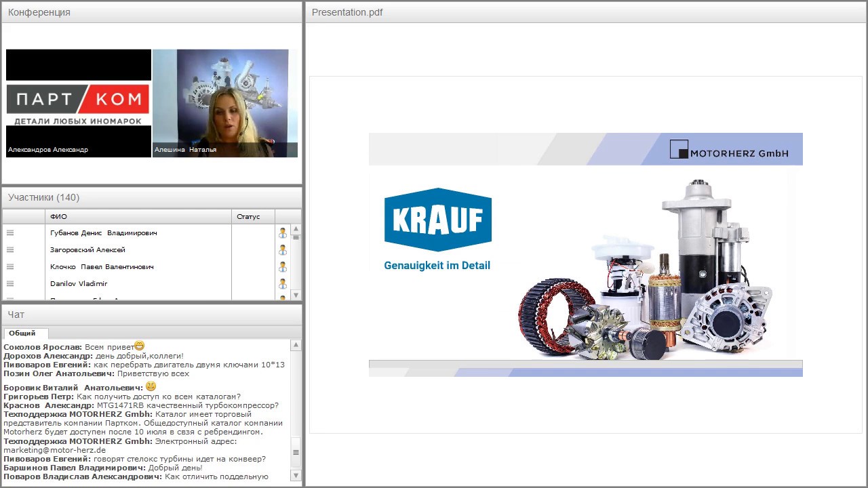The width and height of the screenshot is (868, 488).
Task: Click participants list scroll down arrow
Action: coord(296,296)
